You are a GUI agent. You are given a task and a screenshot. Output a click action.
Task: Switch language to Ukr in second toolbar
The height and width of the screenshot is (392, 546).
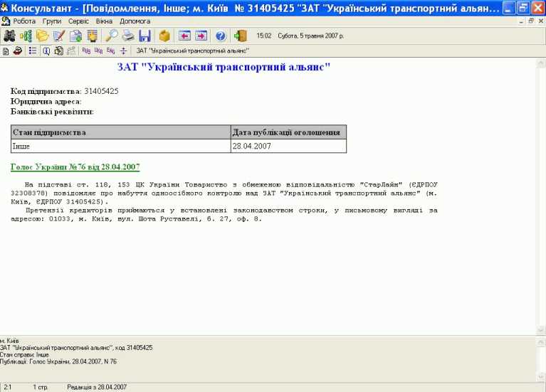pyautogui.click(x=99, y=51)
